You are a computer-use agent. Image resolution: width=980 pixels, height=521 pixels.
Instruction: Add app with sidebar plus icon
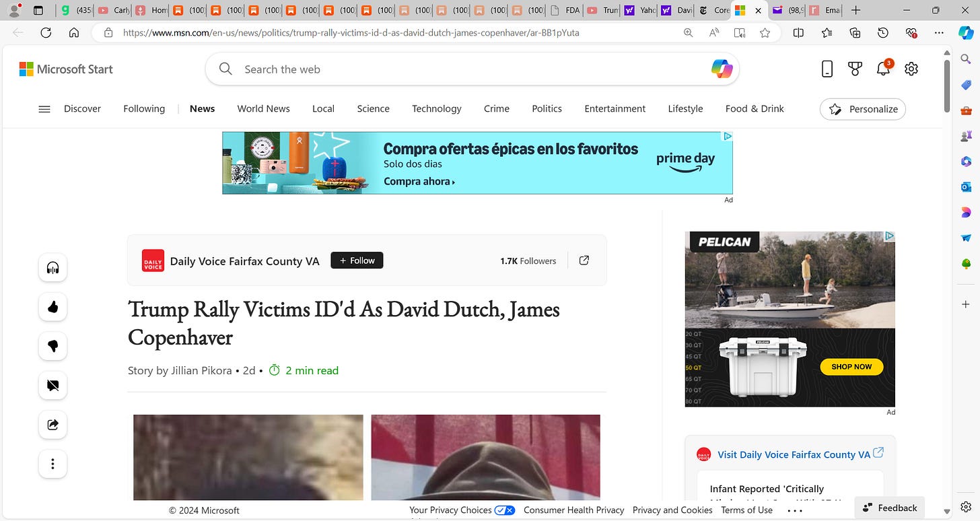point(966,304)
